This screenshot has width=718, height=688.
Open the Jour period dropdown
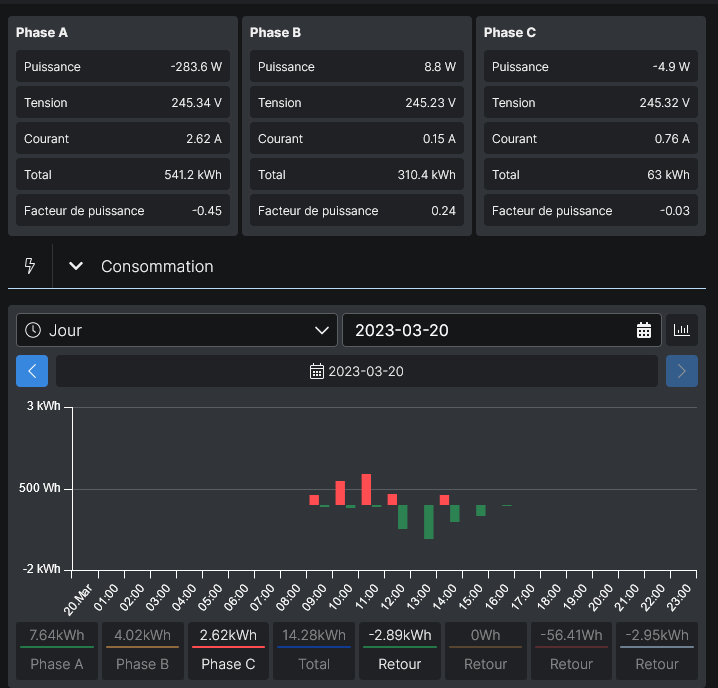coord(177,330)
